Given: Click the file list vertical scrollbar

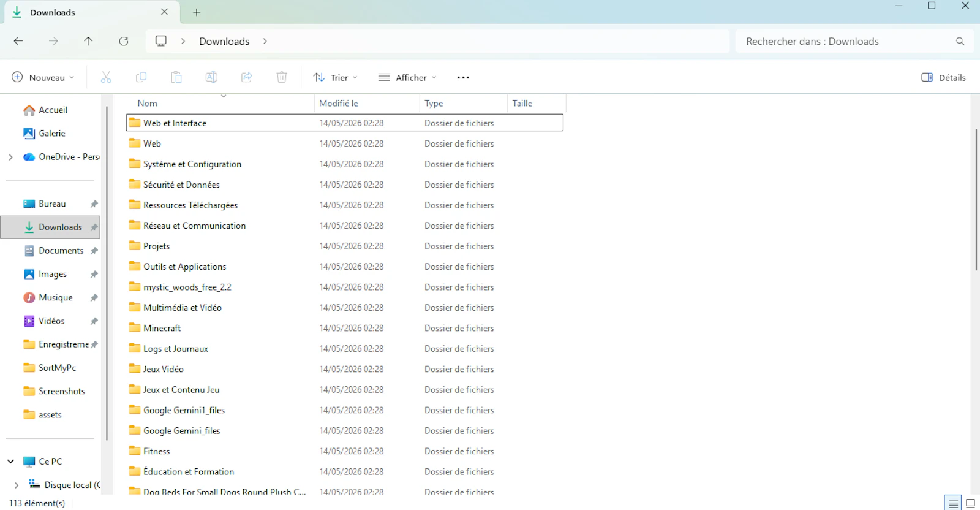Looking at the screenshot, I should (x=976, y=200).
